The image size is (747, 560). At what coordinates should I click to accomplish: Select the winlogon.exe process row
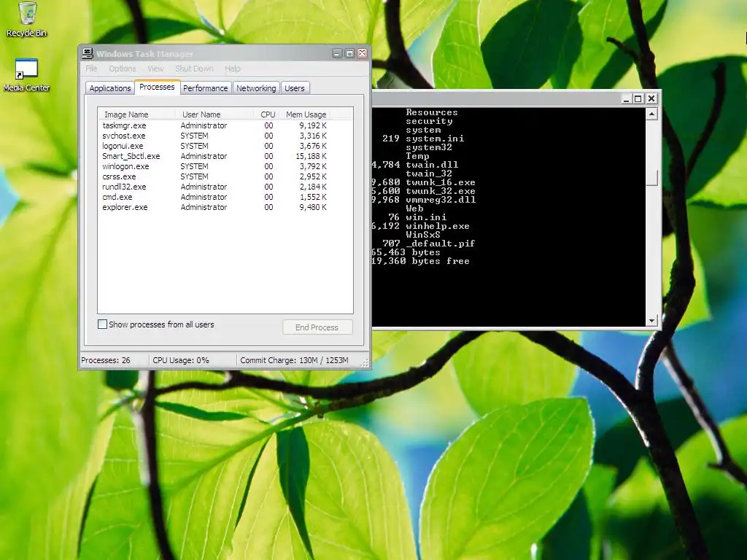(214, 167)
